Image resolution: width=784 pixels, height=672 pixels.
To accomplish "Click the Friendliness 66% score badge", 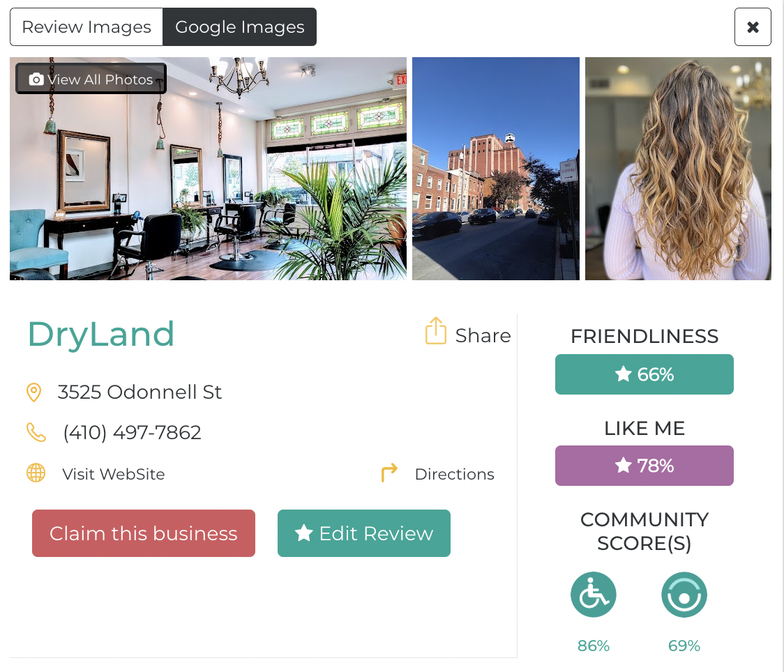I will [x=644, y=374].
